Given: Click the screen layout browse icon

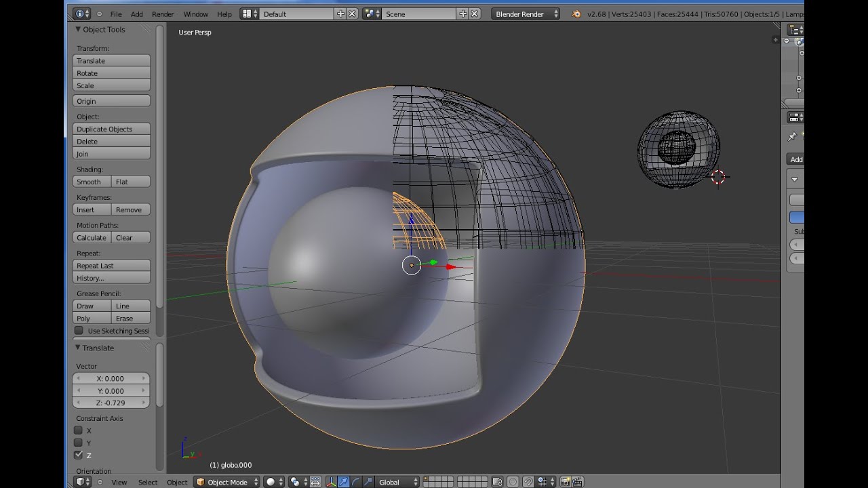Looking at the screenshot, I should (250, 14).
